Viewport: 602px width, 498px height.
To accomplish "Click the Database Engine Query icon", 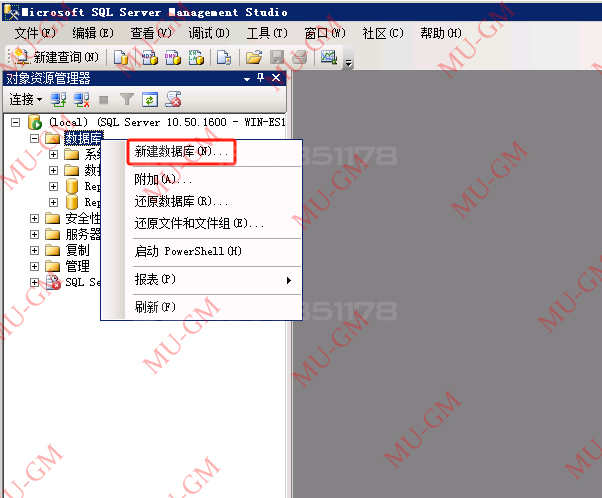I will click(121, 58).
